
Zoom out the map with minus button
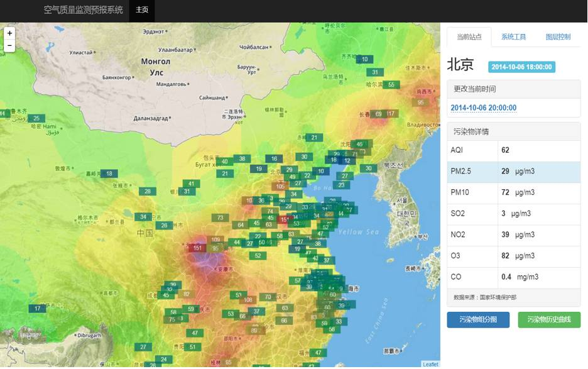coord(9,45)
